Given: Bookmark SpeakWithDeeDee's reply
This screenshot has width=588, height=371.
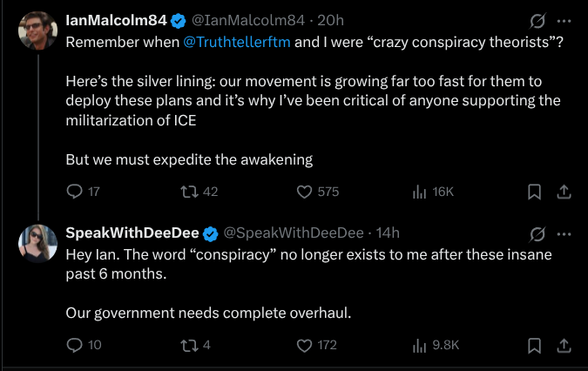Looking at the screenshot, I should [535, 345].
